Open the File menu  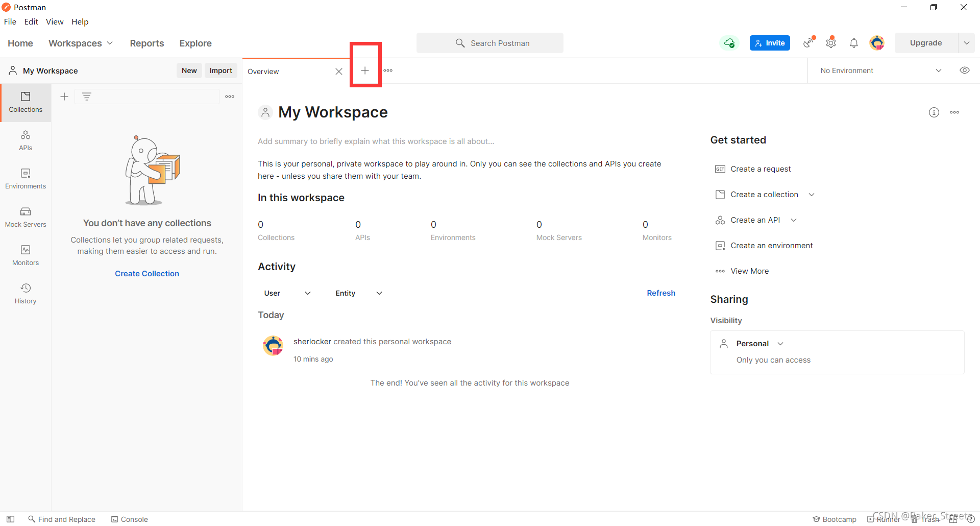[10, 21]
